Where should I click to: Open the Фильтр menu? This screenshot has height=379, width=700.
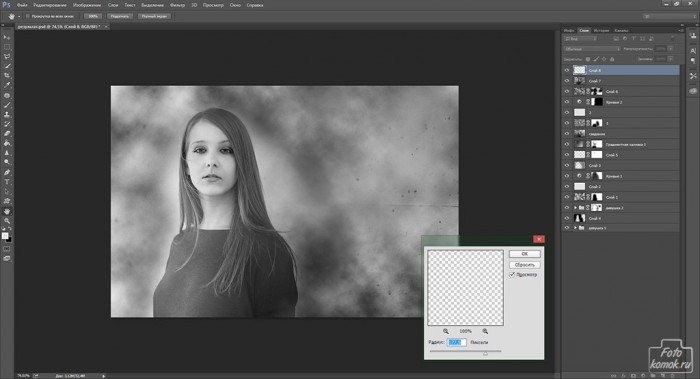coord(177,5)
